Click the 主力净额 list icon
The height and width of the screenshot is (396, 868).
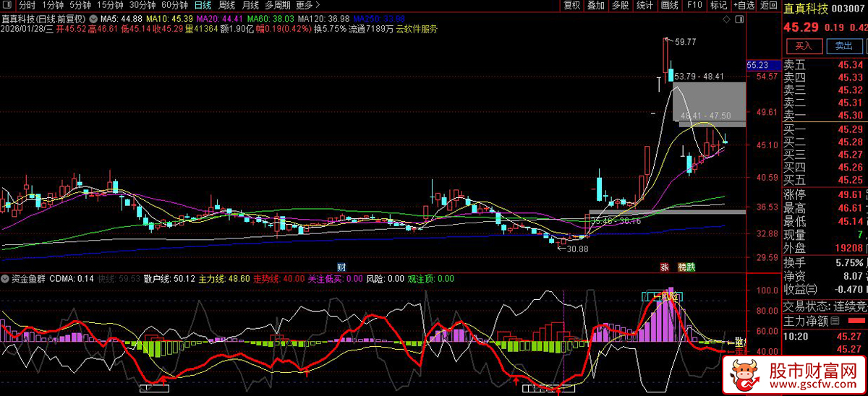[835, 321]
